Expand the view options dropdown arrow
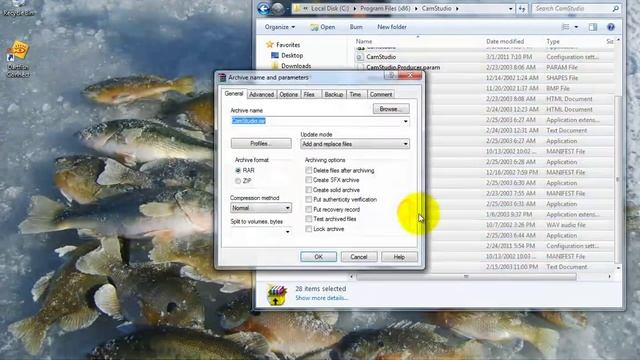The height and width of the screenshot is (360, 640). pyautogui.click(x=576, y=27)
